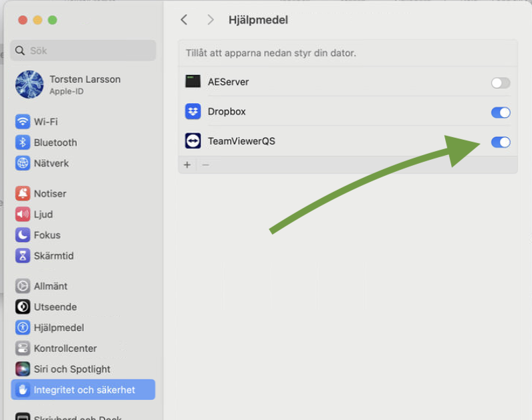Select the Allmänt gear icon
This screenshot has width=532, height=420.
click(x=23, y=286)
